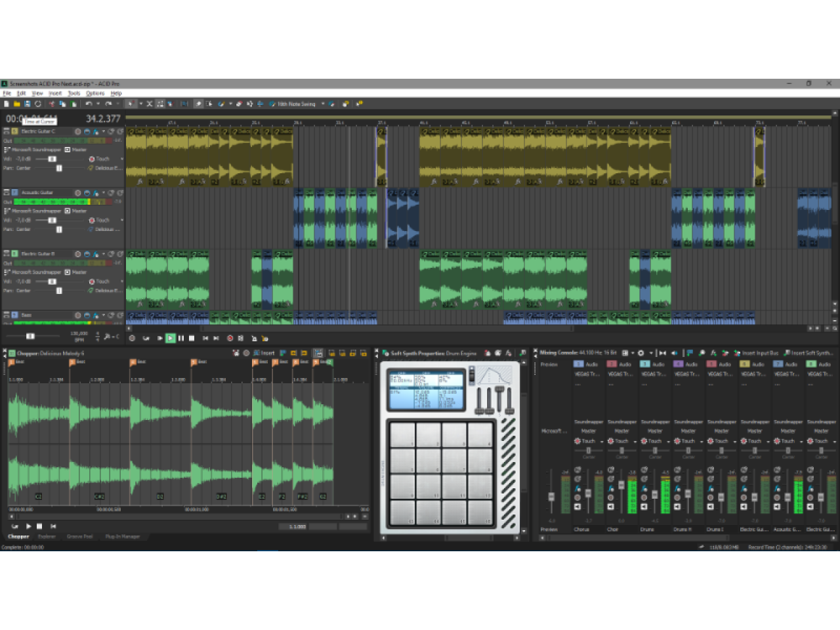Toggle loop playback in main transport
Viewport: 840px width, 630px height.
click(146, 338)
